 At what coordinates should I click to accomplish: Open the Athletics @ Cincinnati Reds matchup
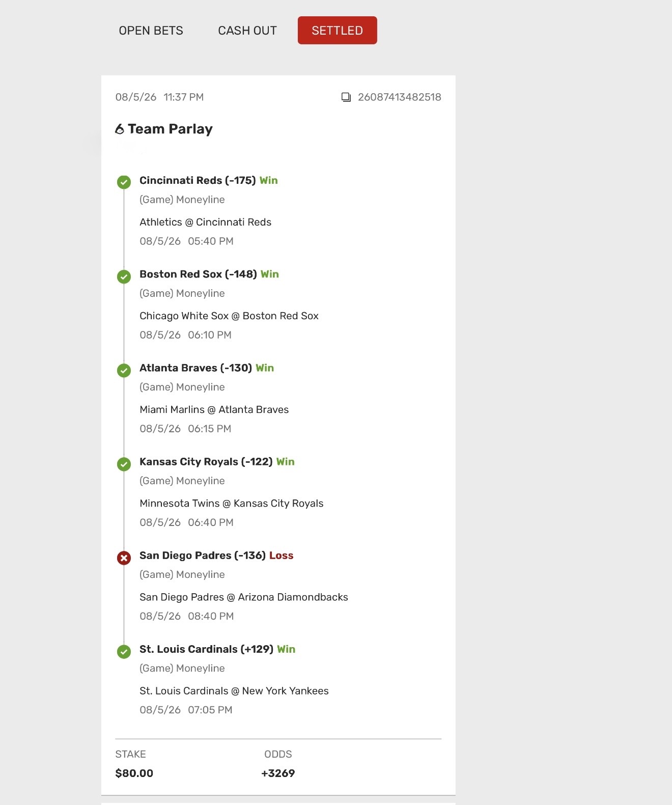click(205, 222)
